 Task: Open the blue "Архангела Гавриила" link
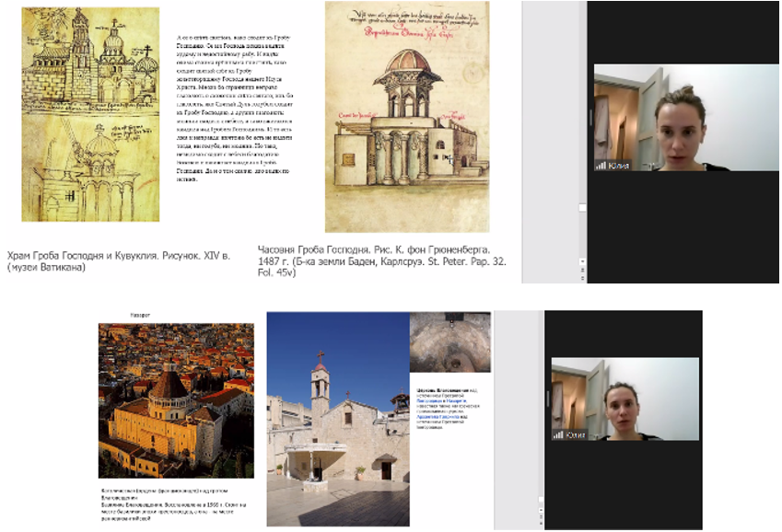438,416
